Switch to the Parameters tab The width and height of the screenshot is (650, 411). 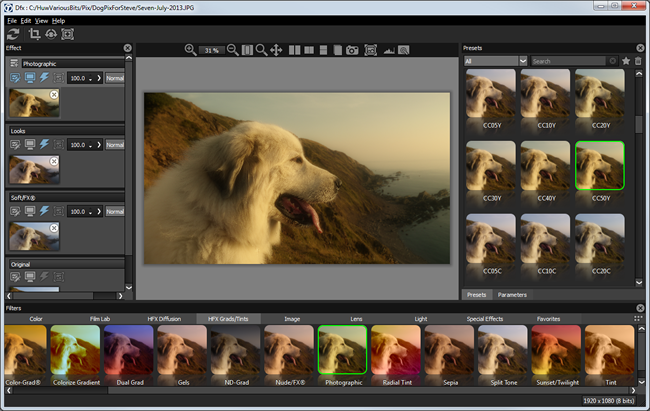(512, 295)
